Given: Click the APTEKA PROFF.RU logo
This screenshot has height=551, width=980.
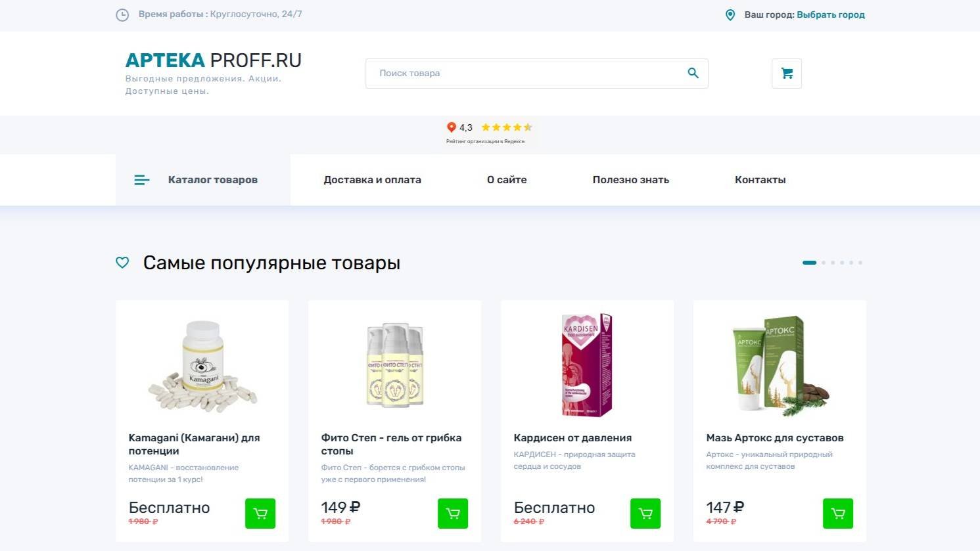Looking at the screenshot, I should coord(214,60).
